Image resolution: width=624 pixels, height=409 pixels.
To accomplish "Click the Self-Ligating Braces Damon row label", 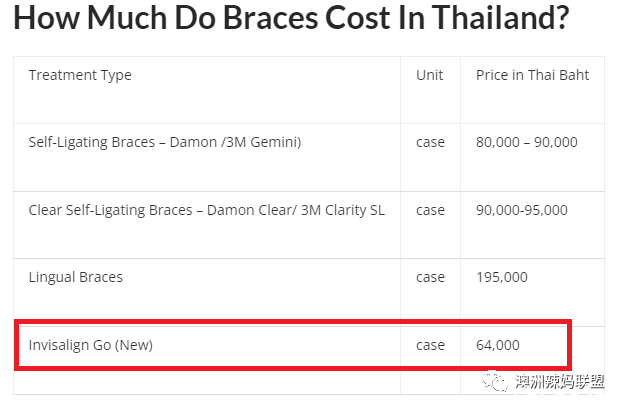I will [x=165, y=142].
